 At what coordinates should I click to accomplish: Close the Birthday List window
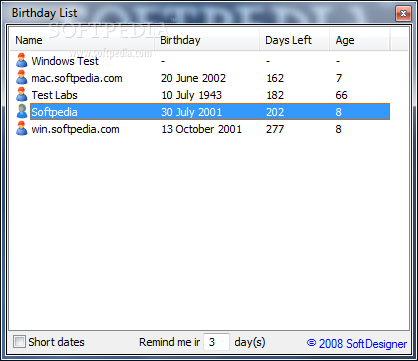pos(403,13)
